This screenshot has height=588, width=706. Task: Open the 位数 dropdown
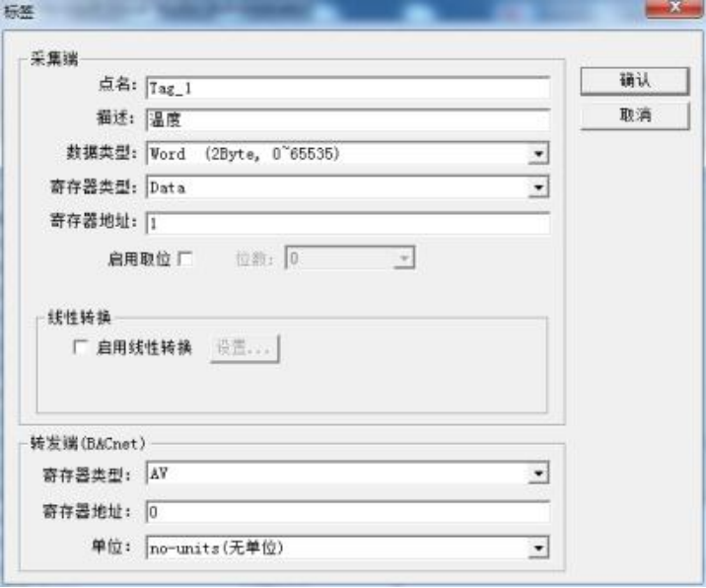350,258
